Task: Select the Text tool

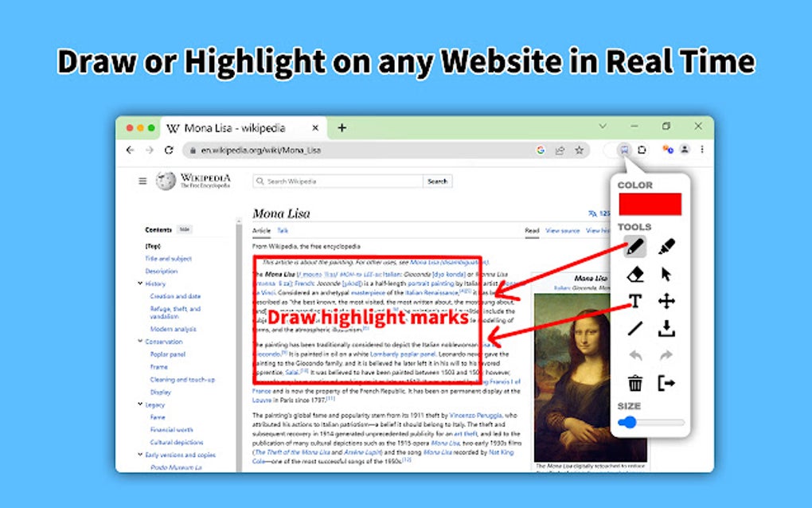Action: click(634, 301)
